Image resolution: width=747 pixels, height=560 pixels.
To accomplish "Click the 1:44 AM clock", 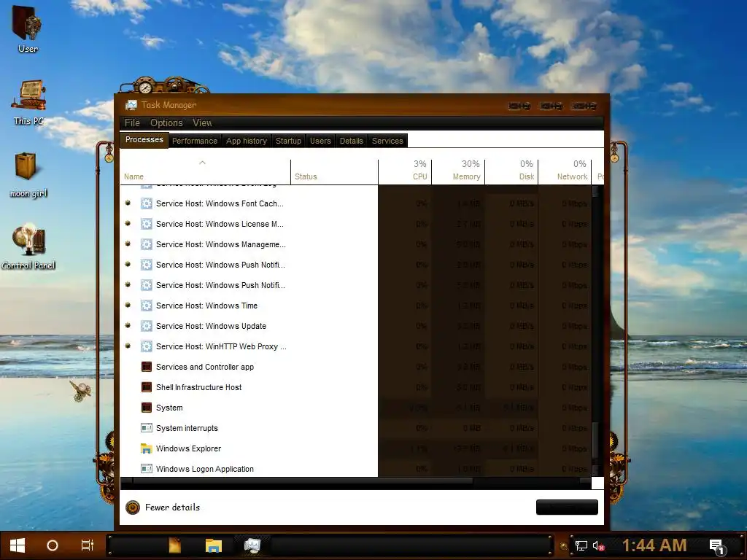I will point(654,545).
